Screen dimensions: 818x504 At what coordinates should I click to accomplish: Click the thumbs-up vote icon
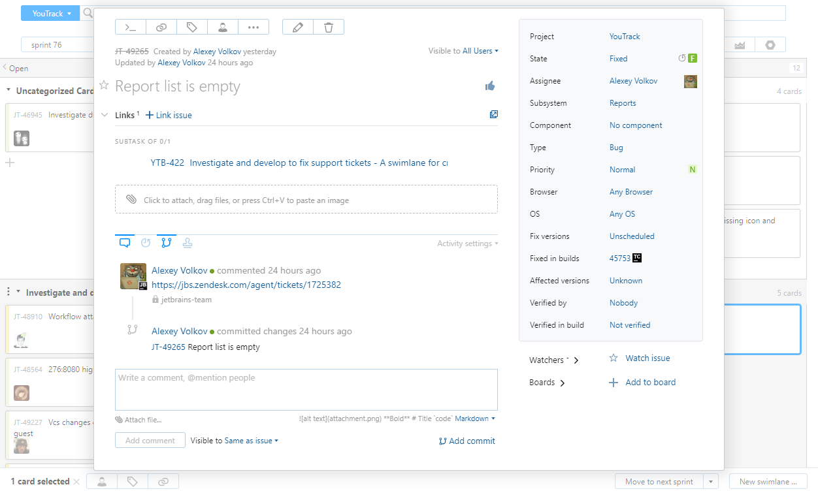[x=490, y=86]
